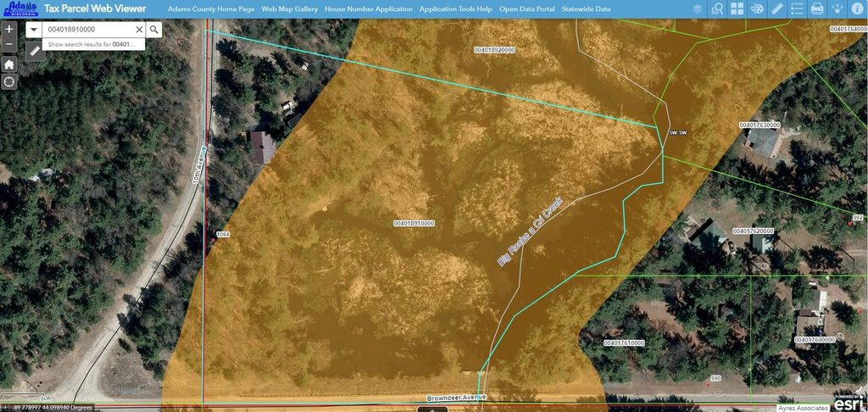Open the ruler Measurement tool in header
Image resolution: width=868 pixels, height=412 pixels.
(x=777, y=9)
